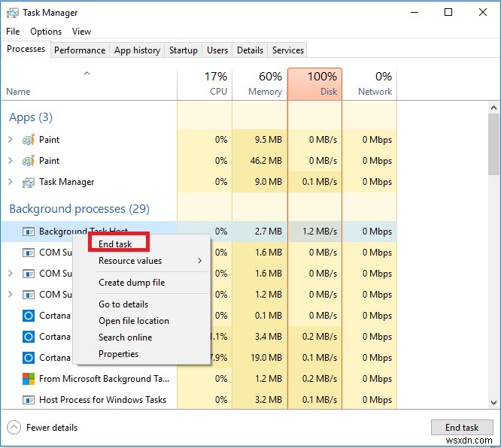Image resolution: width=501 pixels, height=448 pixels.
Task: Click the scrollbar up arrow
Action: pos(493,107)
